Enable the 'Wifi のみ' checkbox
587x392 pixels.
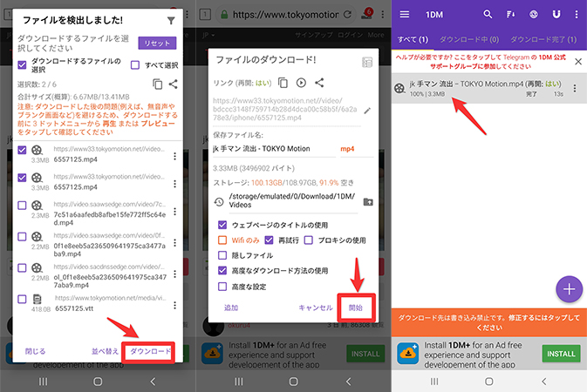[x=222, y=240]
